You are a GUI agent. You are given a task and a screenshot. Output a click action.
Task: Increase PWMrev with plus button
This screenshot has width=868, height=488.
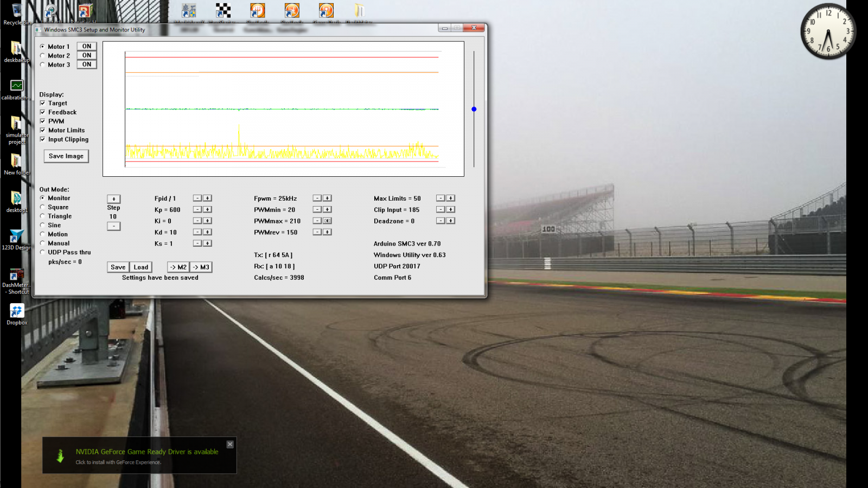point(327,232)
